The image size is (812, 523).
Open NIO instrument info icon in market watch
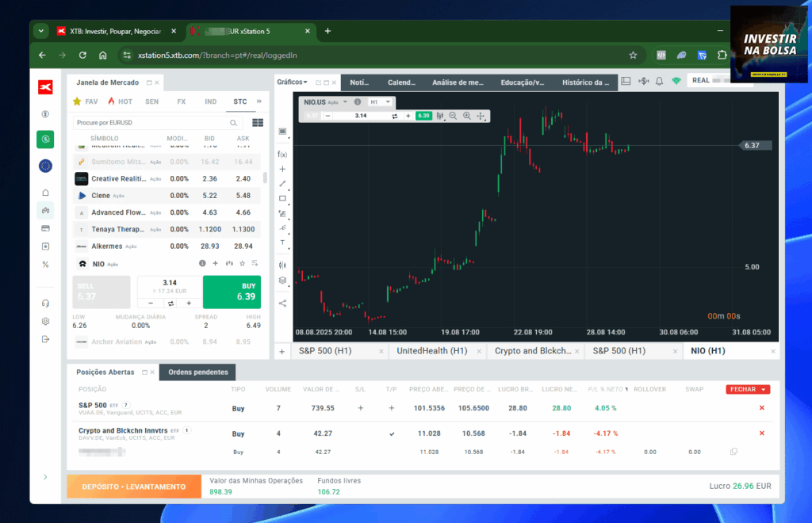click(202, 263)
